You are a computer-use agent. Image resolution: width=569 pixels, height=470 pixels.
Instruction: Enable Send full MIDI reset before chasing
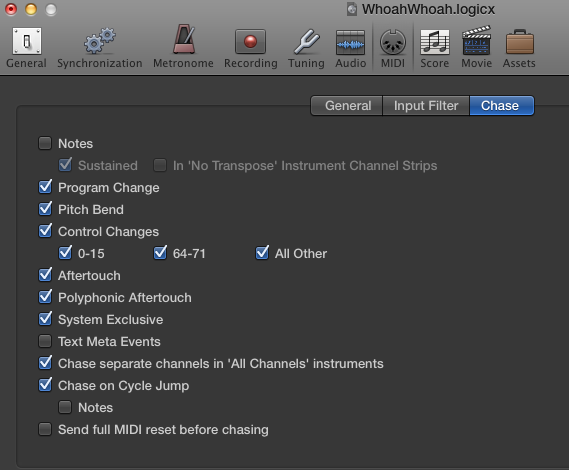point(45,429)
